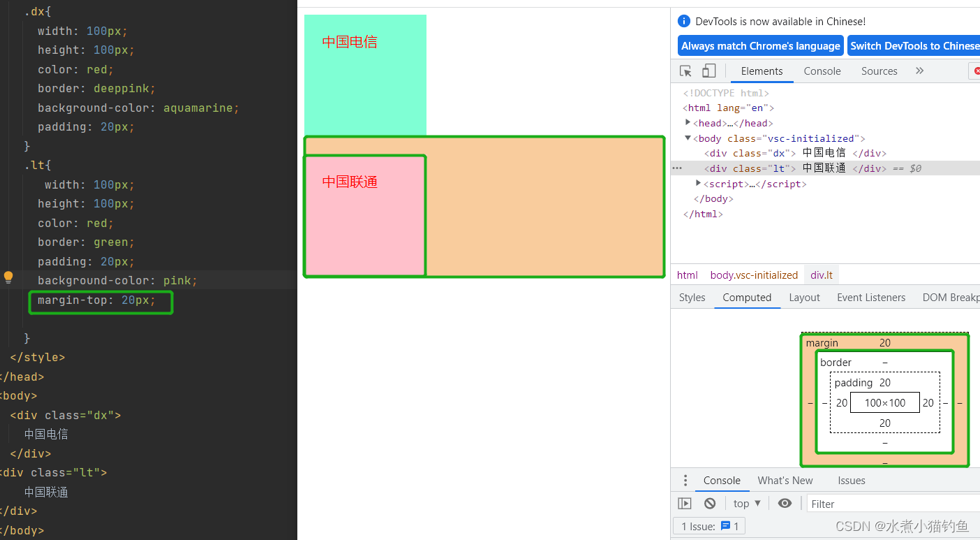Open the Layout pane tab

tap(804, 298)
